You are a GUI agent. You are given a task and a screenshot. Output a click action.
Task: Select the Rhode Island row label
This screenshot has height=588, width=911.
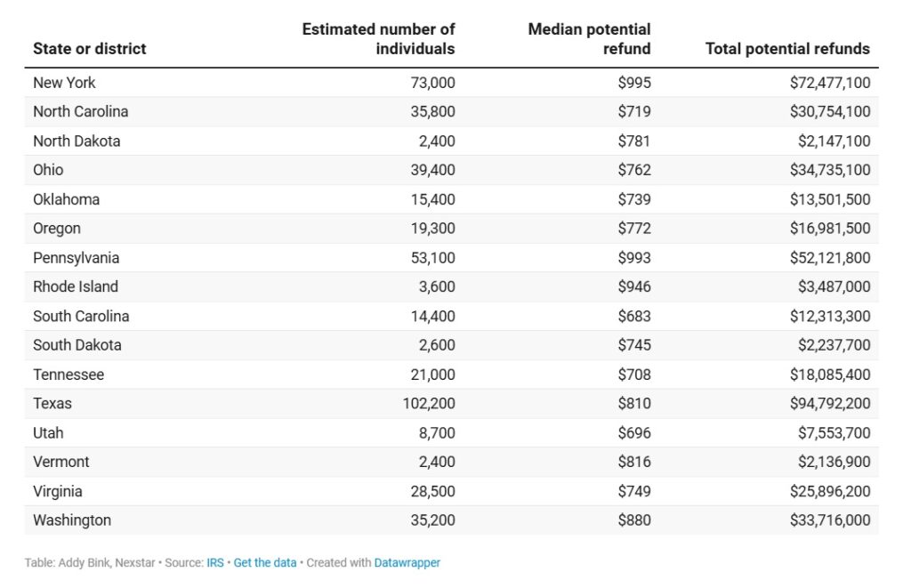(76, 286)
